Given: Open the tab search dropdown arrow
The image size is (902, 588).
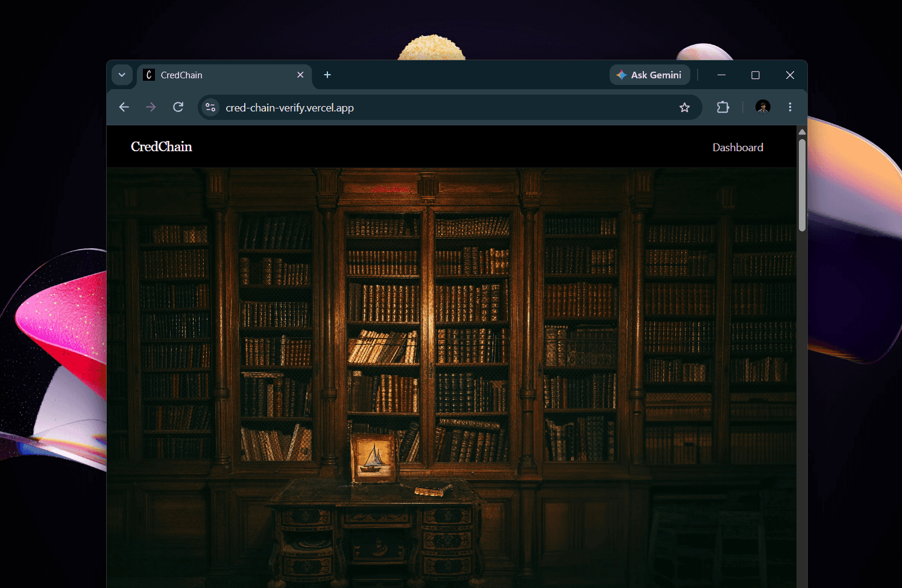Looking at the screenshot, I should click(122, 75).
